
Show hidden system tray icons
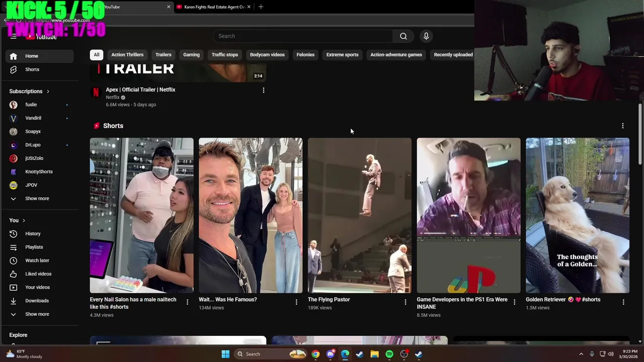[x=581, y=354]
